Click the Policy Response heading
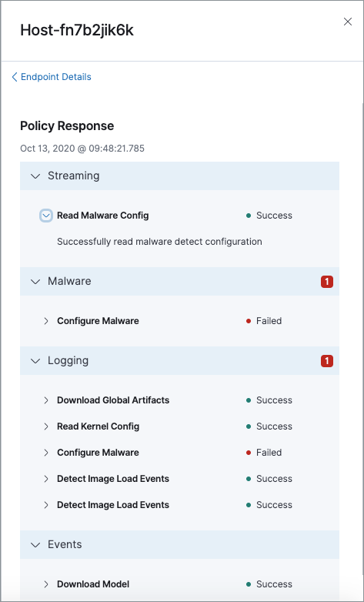 pyautogui.click(x=67, y=126)
